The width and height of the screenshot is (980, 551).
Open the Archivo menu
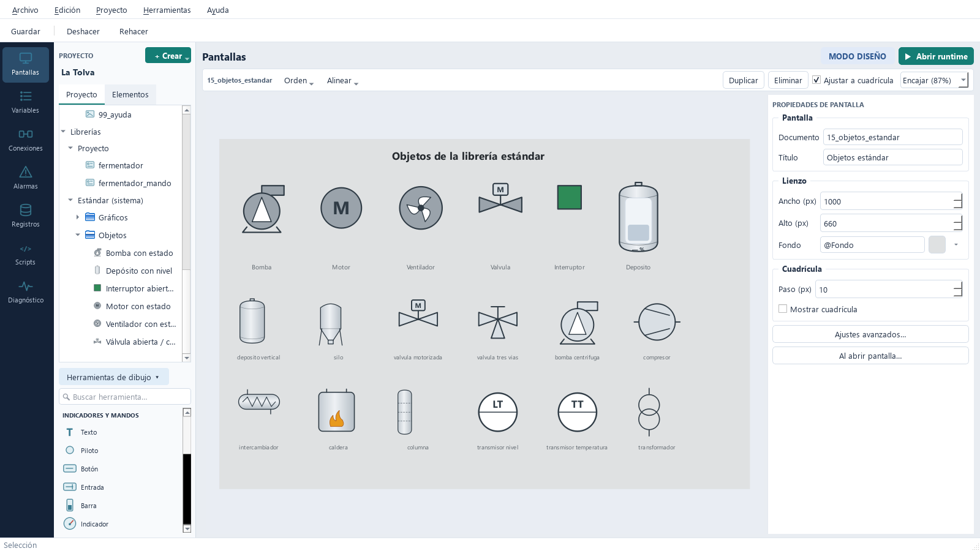25,10
